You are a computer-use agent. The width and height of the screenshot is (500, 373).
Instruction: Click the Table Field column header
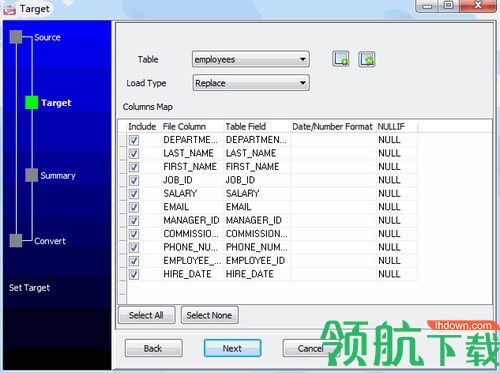246,126
